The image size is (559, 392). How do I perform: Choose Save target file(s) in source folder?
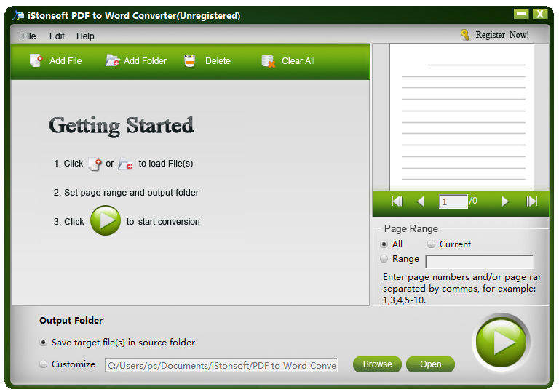pos(43,343)
